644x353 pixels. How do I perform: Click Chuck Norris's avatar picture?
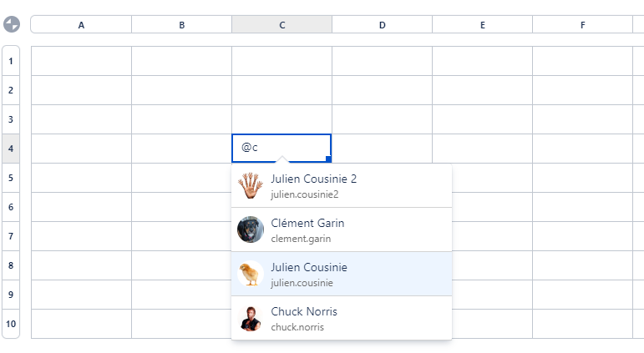(251, 318)
